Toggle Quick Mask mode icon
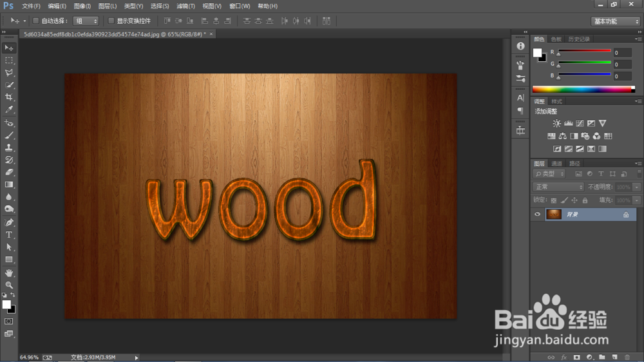Viewport: 644px width, 362px height. click(x=8, y=321)
